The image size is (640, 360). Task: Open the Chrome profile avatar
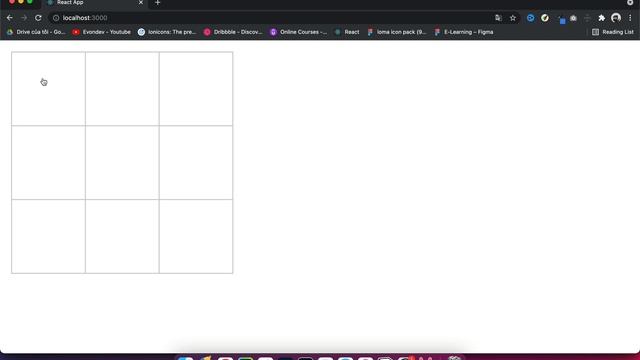point(616,18)
